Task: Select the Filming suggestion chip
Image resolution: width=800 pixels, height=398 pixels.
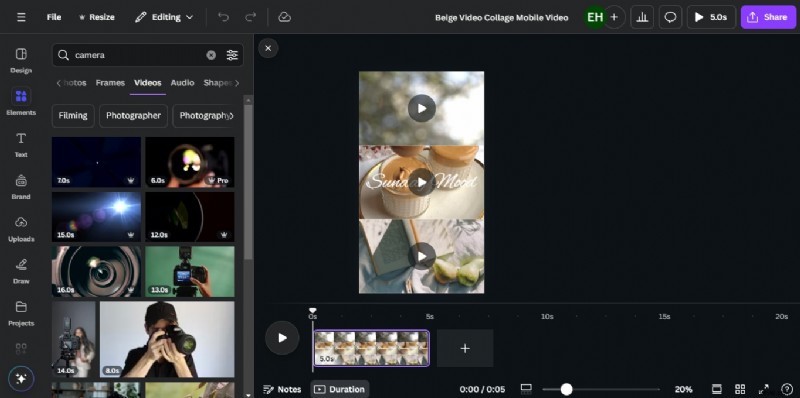Action: pos(73,116)
